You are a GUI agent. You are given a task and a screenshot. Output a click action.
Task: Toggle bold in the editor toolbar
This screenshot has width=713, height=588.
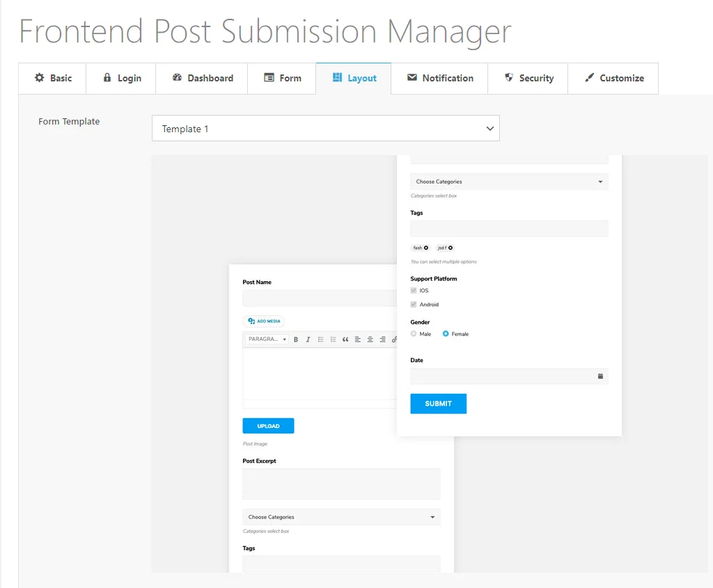tap(295, 340)
